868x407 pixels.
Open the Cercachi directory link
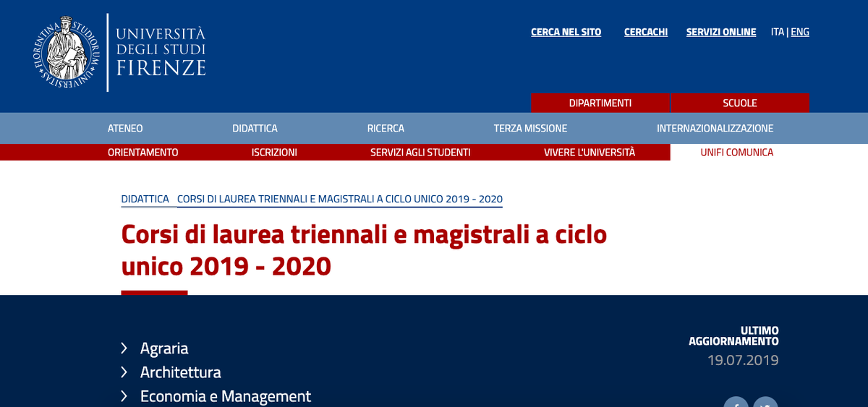(646, 32)
